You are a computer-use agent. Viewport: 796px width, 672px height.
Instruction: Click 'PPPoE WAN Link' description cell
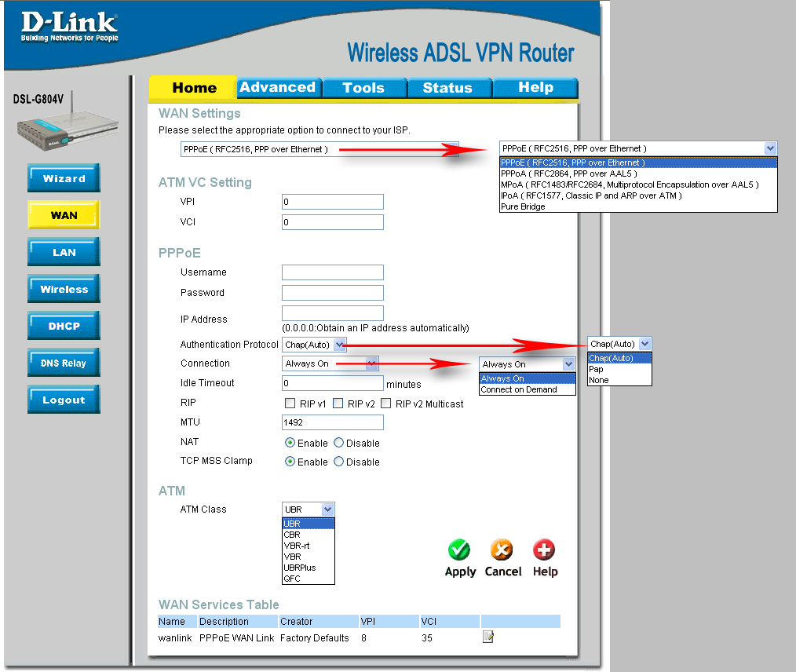236,638
